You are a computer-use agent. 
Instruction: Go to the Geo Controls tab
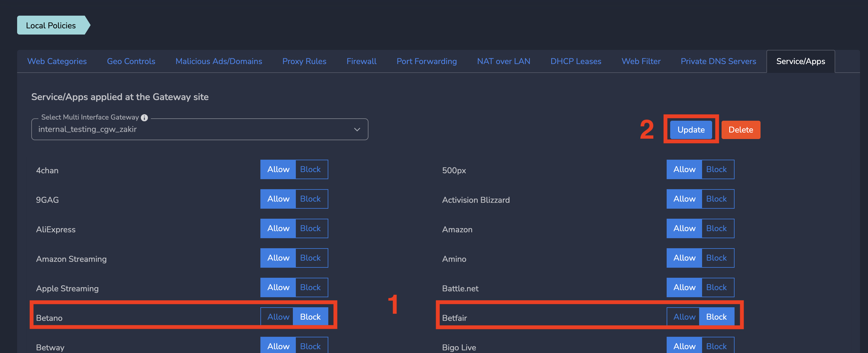(131, 61)
